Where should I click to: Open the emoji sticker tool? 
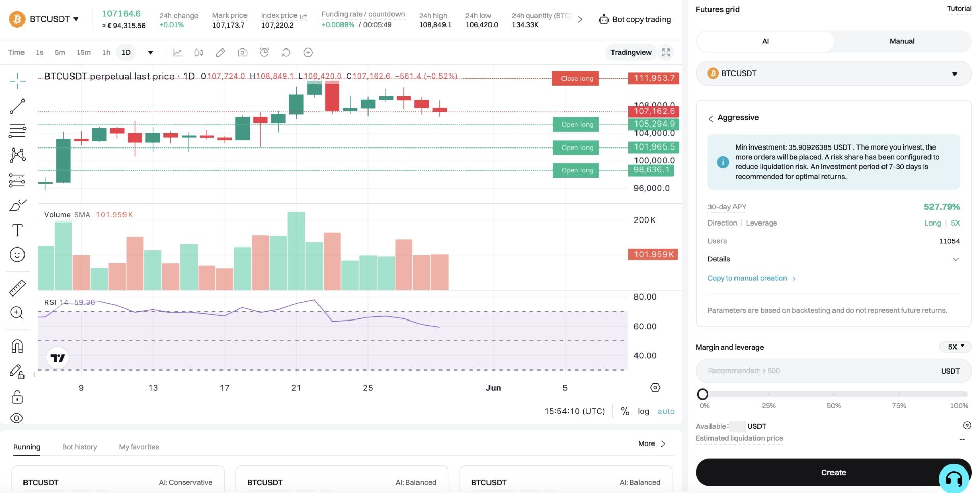coord(17,255)
